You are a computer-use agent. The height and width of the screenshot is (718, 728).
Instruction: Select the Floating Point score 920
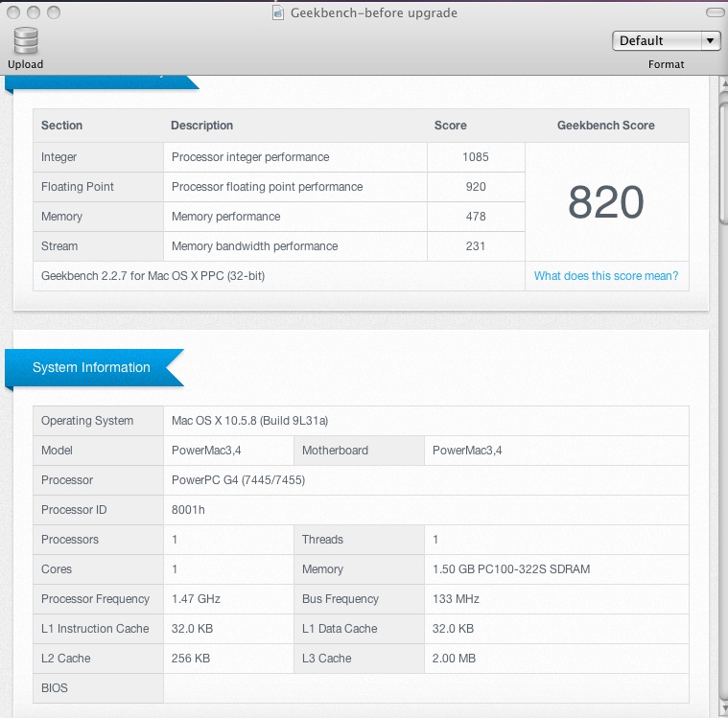pyautogui.click(x=476, y=187)
